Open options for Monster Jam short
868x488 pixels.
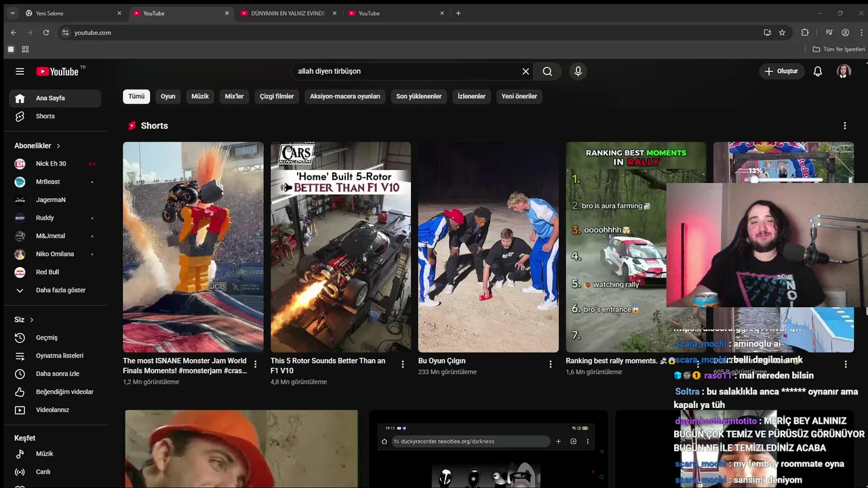[255, 365]
